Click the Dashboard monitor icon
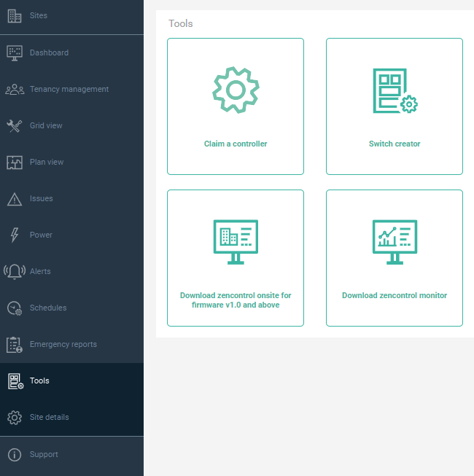 [x=15, y=53]
